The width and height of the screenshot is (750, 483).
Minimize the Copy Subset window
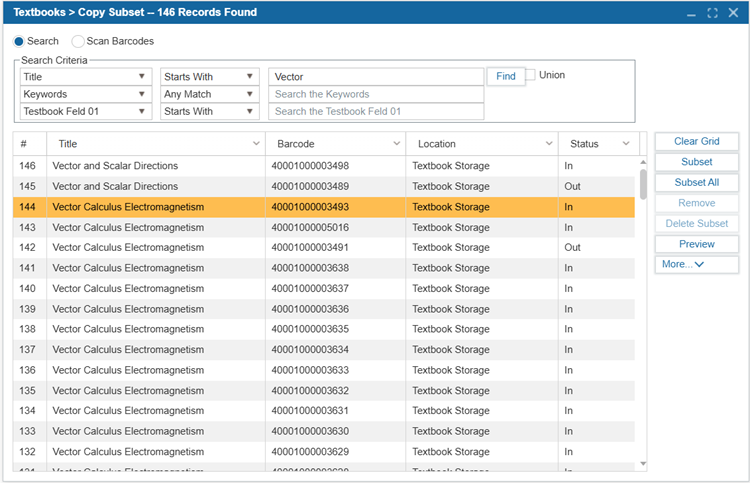coord(691,13)
